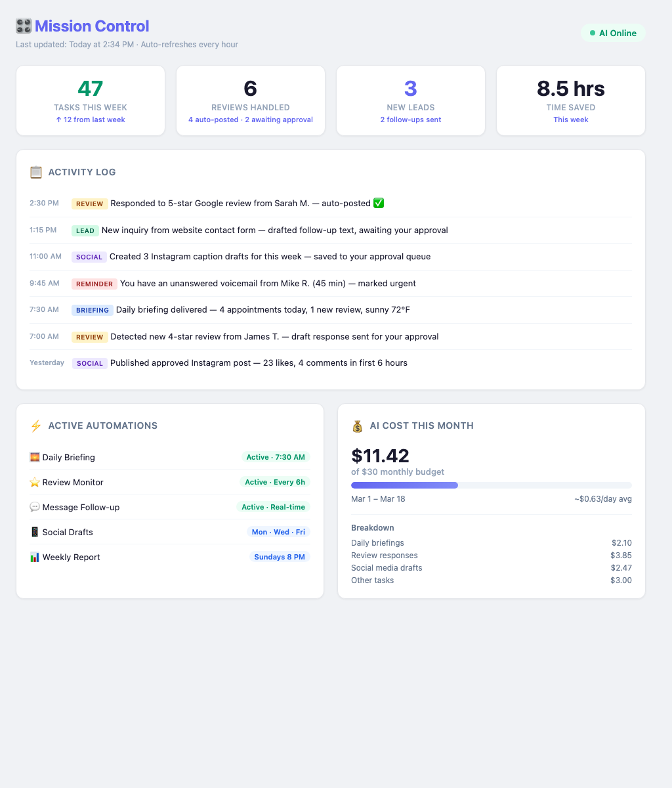Click the Activity Log clipboard icon
This screenshot has width=672, height=788.
pos(36,172)
